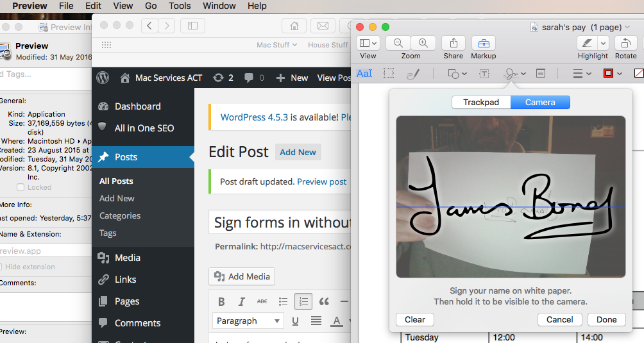This screenshot has width=644, height=343.
Task: Toggle Underline formatting in editor
Action: click(x=295, y=321)
